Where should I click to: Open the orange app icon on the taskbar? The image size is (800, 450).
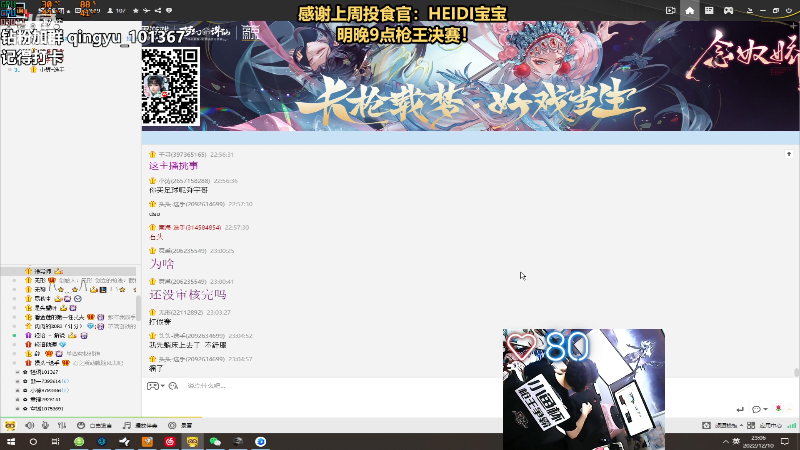point(147,441)
